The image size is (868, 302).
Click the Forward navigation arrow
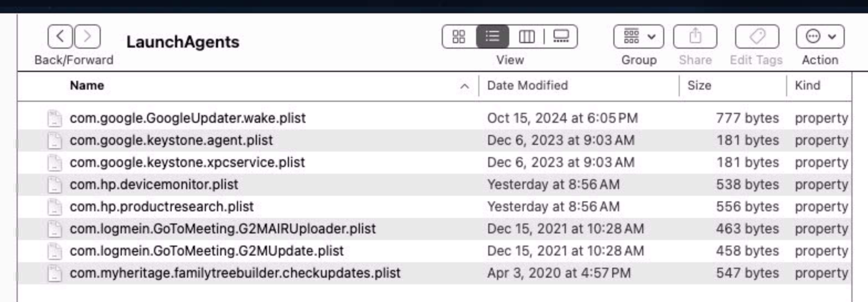point(87,38)
